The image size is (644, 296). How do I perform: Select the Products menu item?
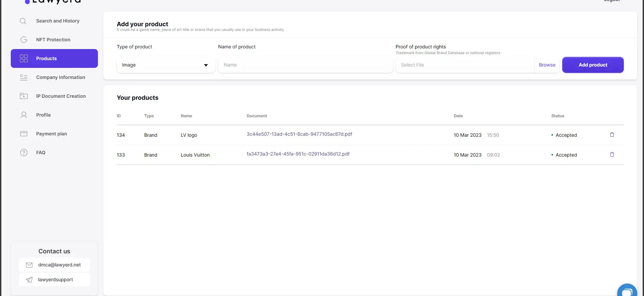[54, 58]
